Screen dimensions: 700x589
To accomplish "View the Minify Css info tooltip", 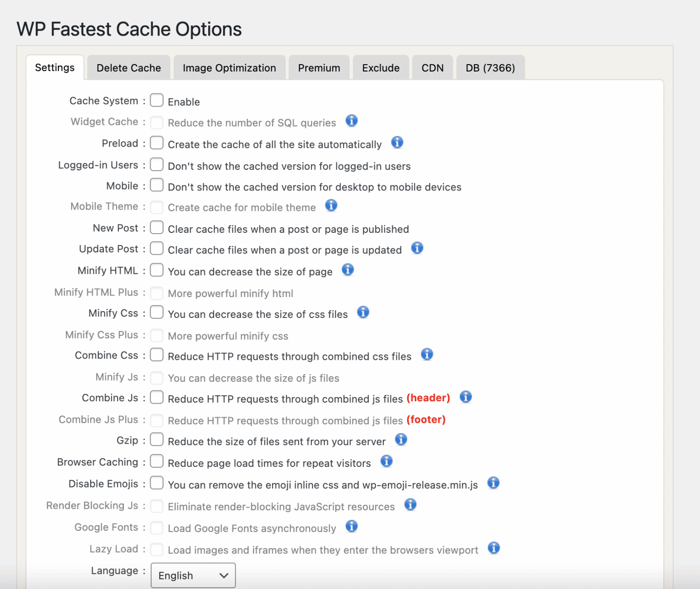I will click(x=363, y=312).
